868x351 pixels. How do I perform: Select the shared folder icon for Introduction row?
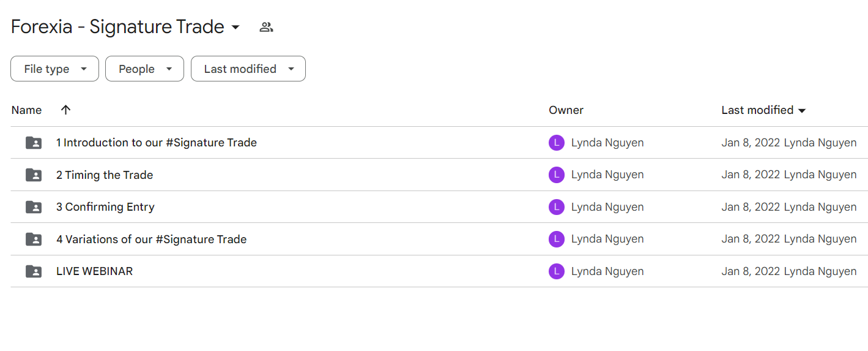(34, 143)
